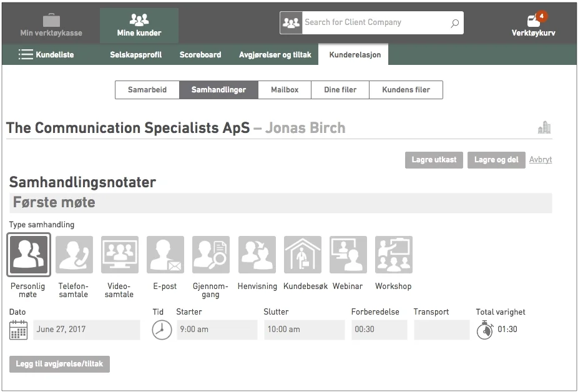Click the empty Transport field
The height and width of the screenshot is (392, 578).
click(441, 330)
